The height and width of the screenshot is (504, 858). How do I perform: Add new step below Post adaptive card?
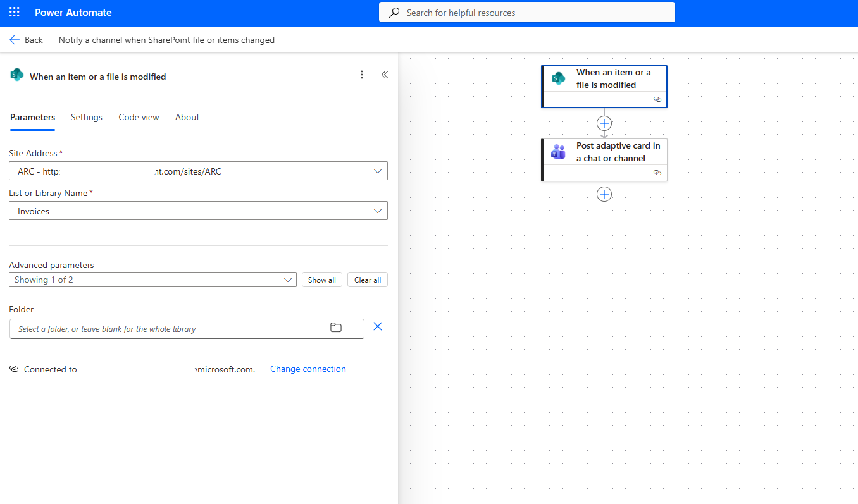(604, 194)
